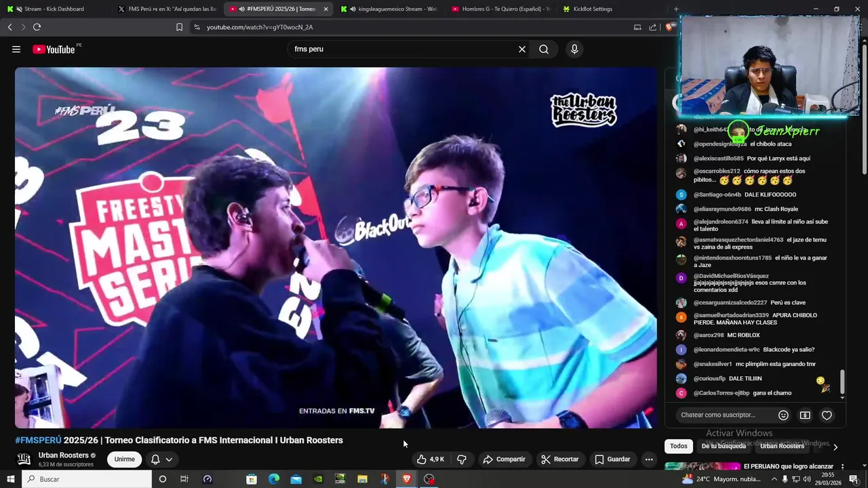Screen dimensions: 868x488
Task: Expand hidden system tray icons
Action: [x=774, y=479]
